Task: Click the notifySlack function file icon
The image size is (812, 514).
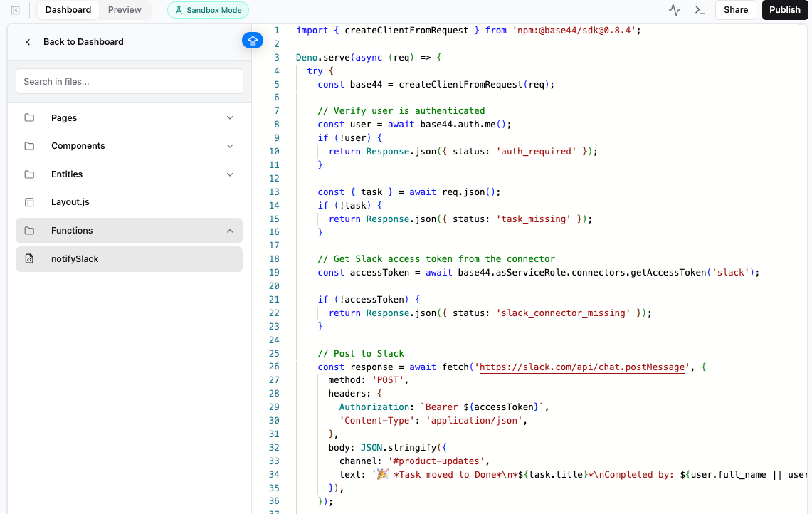Action: click(x=30, y=258)
